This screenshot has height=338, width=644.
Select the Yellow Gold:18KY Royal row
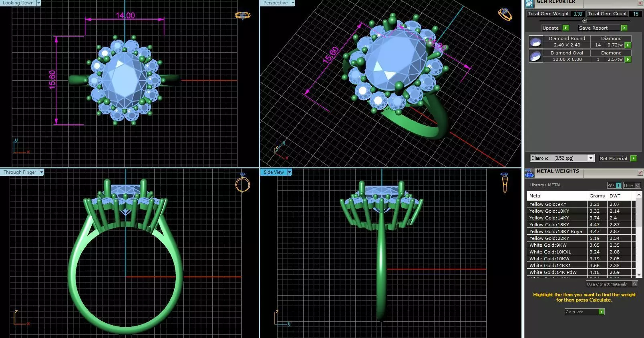[581, 231]
